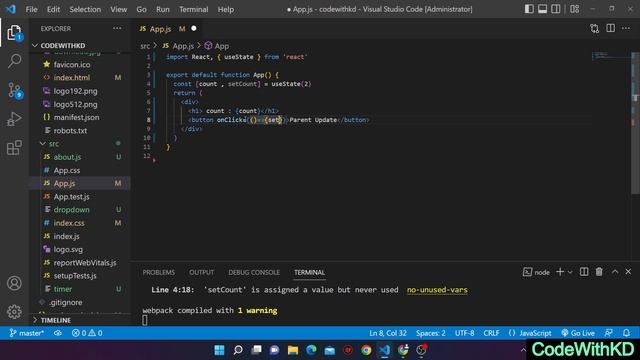This screenshot has height=360, width=640.
Task: Open the File menu
Action: click(31, 9)
